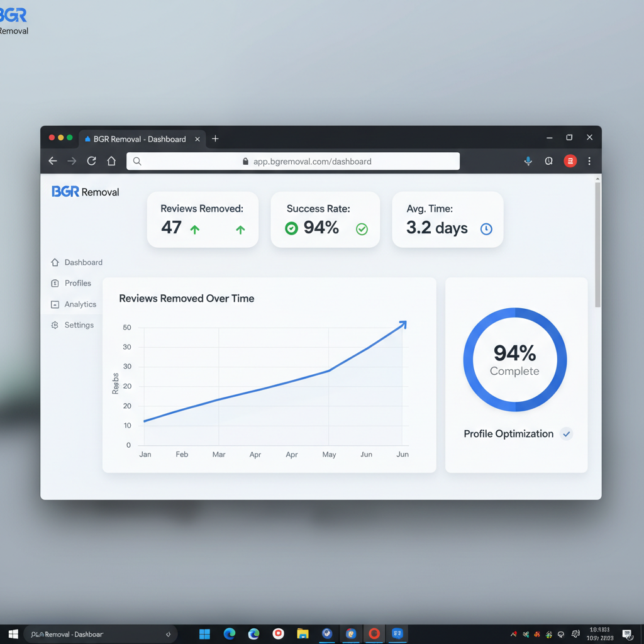
Task: Click the scrollbar up arrow
Action: pos(597,179)
